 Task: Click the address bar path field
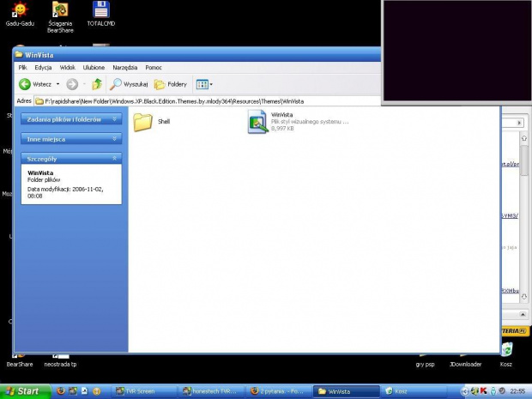(207, 101)
